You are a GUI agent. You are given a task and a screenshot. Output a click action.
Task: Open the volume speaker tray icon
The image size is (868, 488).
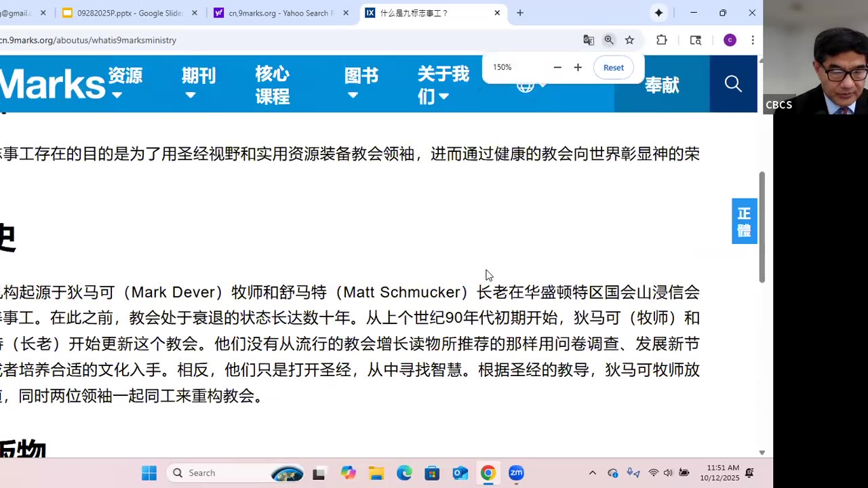[x=668, y=473]
